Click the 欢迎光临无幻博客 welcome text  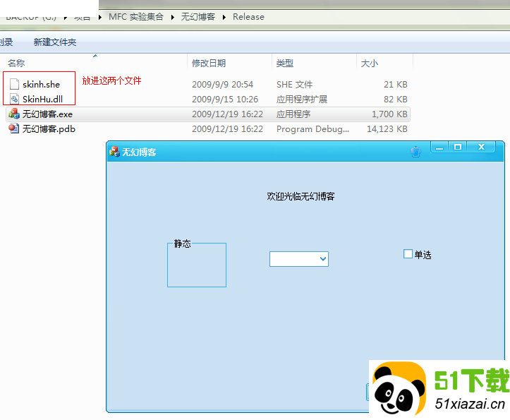point(301,196)
